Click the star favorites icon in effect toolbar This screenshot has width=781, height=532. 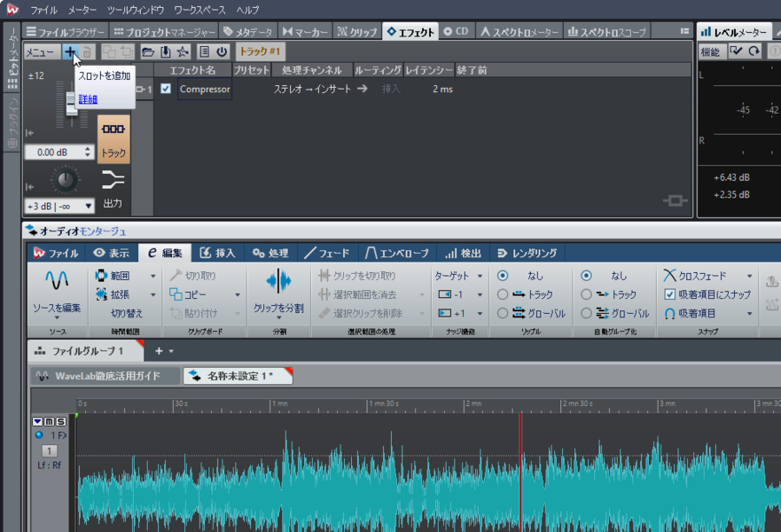[x=183, y=51]
